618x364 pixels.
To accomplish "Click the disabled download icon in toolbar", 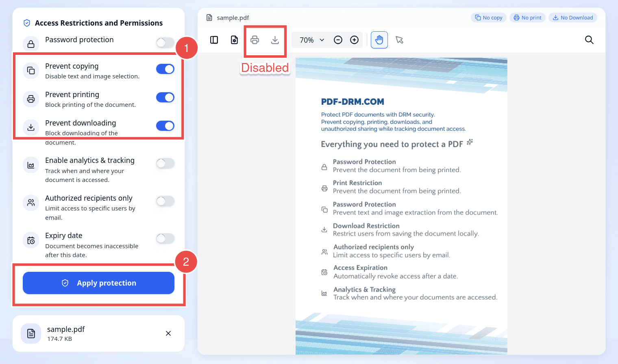I will pyautogui.click(x=275, y=40).
